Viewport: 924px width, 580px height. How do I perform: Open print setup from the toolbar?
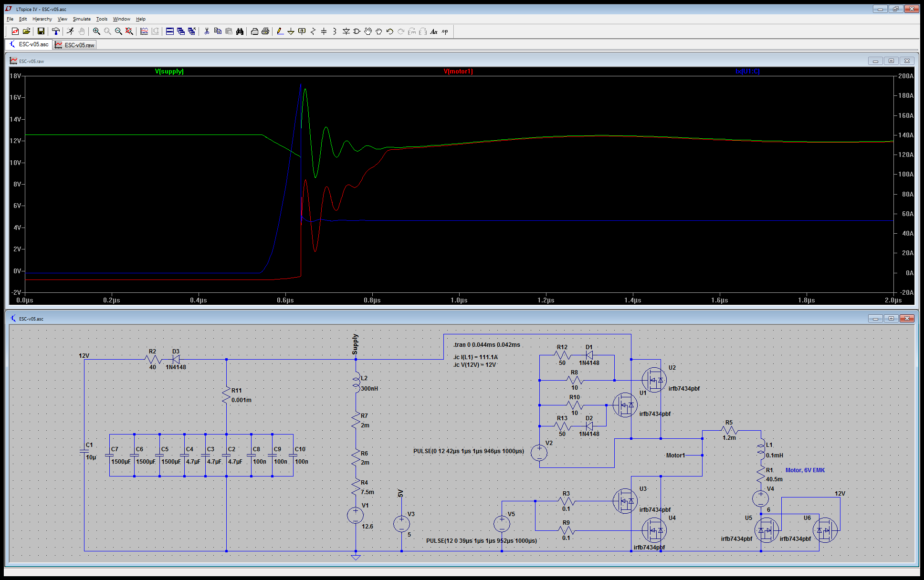point(254,31)
